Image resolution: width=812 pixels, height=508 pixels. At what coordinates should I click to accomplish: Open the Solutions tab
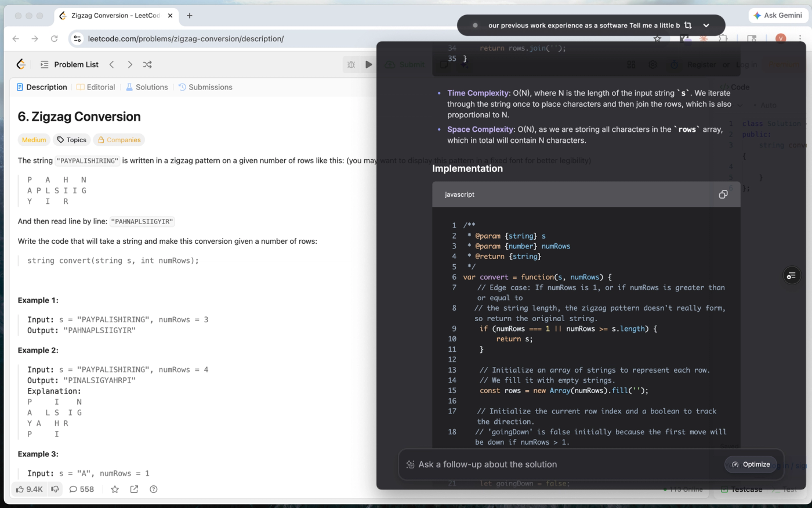point(147,87)
